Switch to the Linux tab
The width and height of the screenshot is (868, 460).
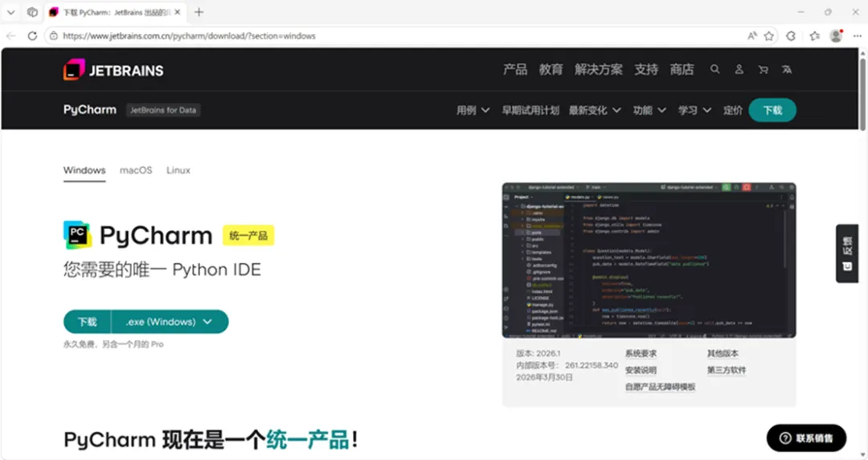coord(178,170)
